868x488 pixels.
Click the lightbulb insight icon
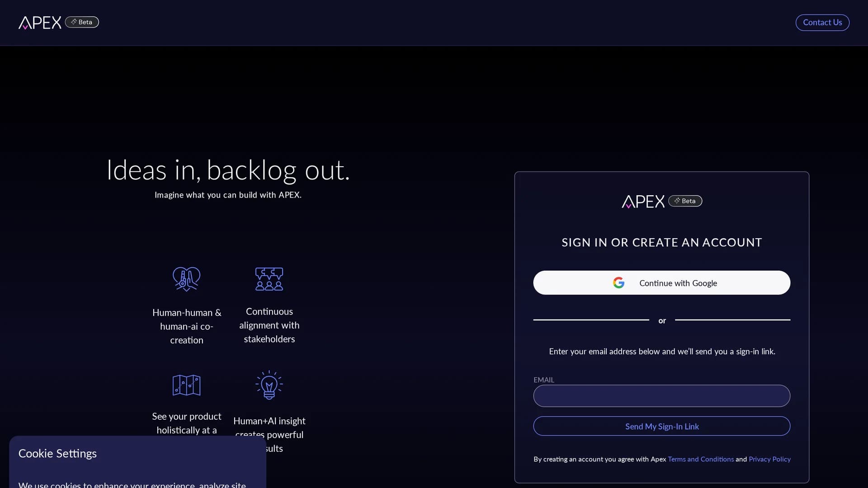tap(269, 385)
